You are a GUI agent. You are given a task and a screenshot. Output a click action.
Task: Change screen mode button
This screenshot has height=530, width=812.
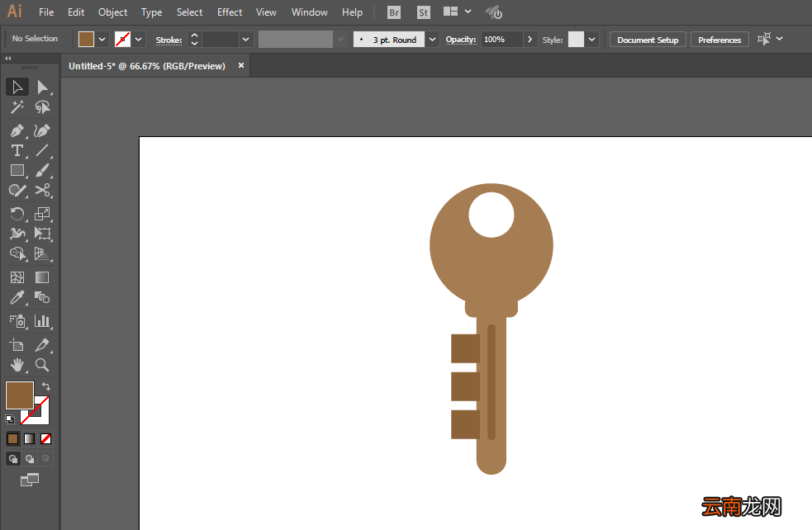coord(30,480)
